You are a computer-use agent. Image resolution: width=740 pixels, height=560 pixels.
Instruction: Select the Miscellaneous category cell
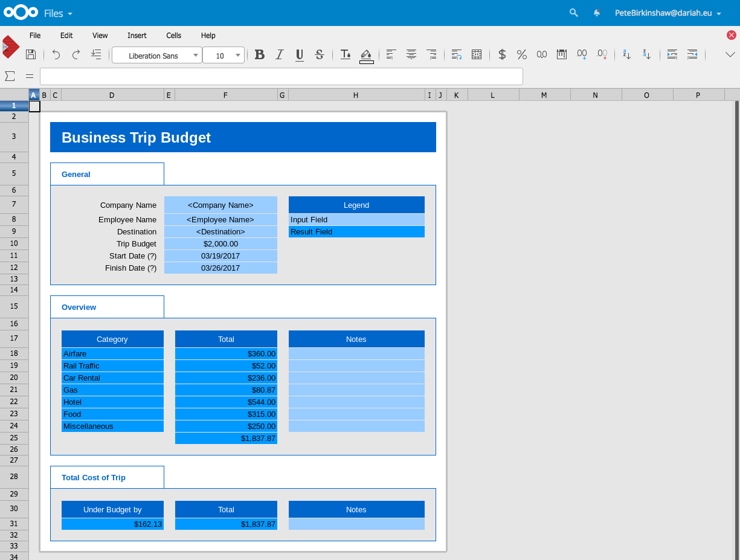tap(112, 426)
